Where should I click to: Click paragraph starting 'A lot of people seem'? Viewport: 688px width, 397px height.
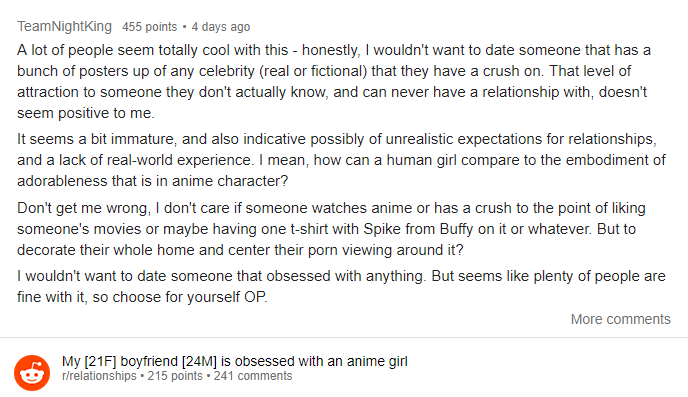coord(334,81)
